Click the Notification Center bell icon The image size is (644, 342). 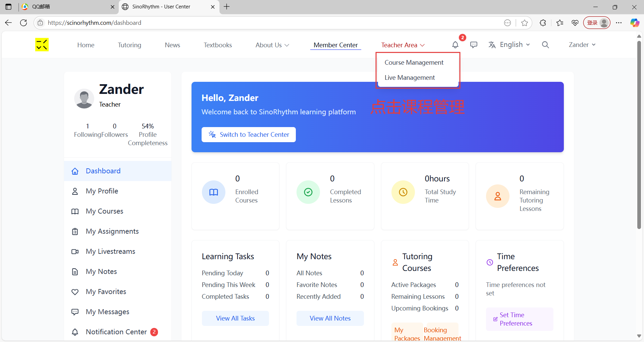point(75,332)
